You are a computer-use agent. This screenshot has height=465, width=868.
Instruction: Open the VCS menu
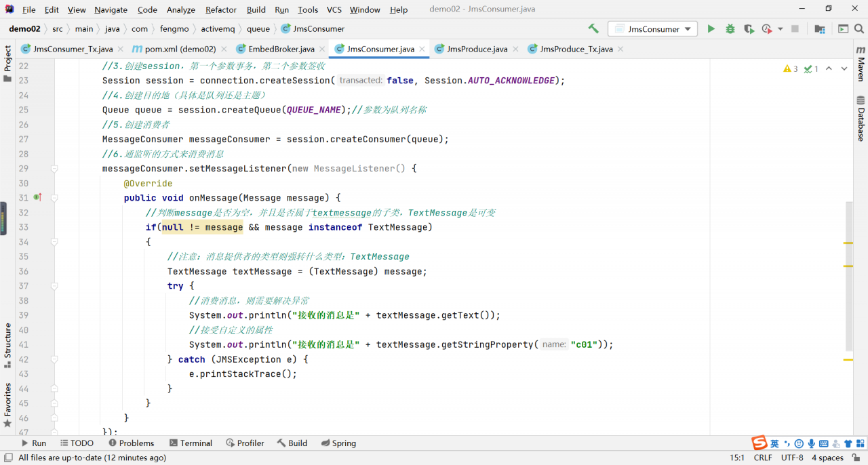tap(334, 9)
